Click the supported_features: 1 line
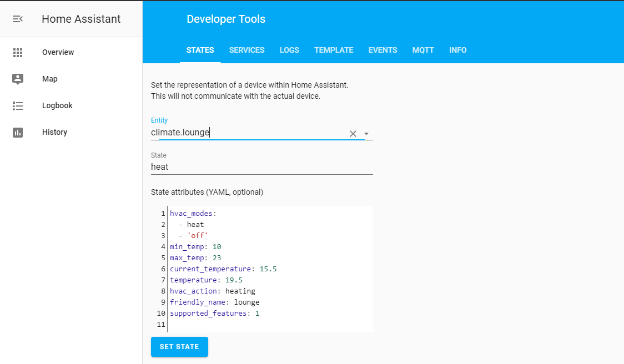Viewport: 624px width, 364px height. (x=214, y=314)
